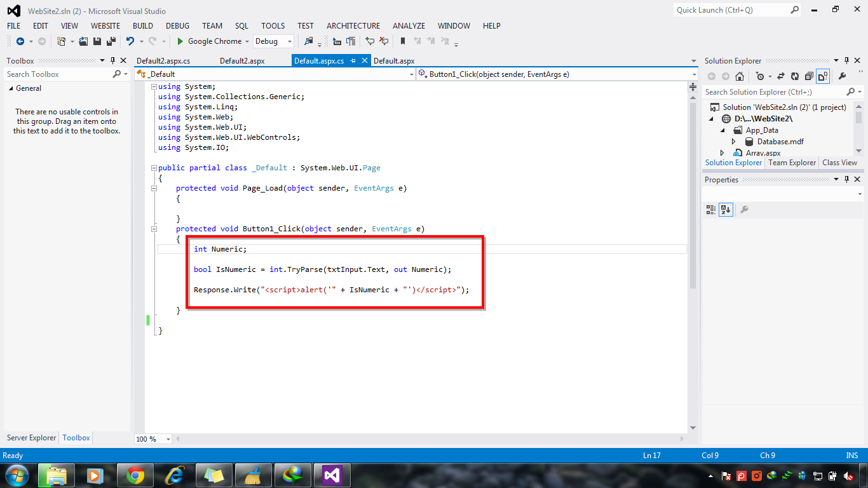
Task: Switch to the Team Explorer tab
Action: [x=792, y=162]
